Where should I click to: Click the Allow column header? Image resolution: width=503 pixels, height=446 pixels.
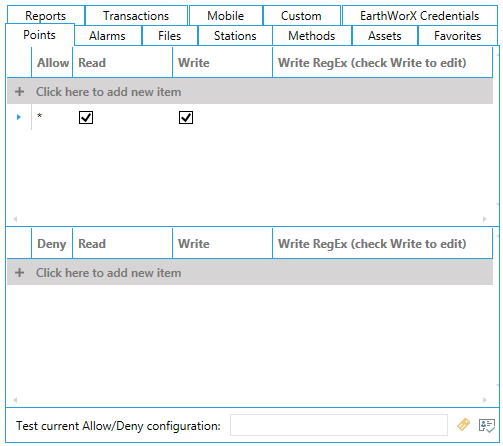point(52,63)
